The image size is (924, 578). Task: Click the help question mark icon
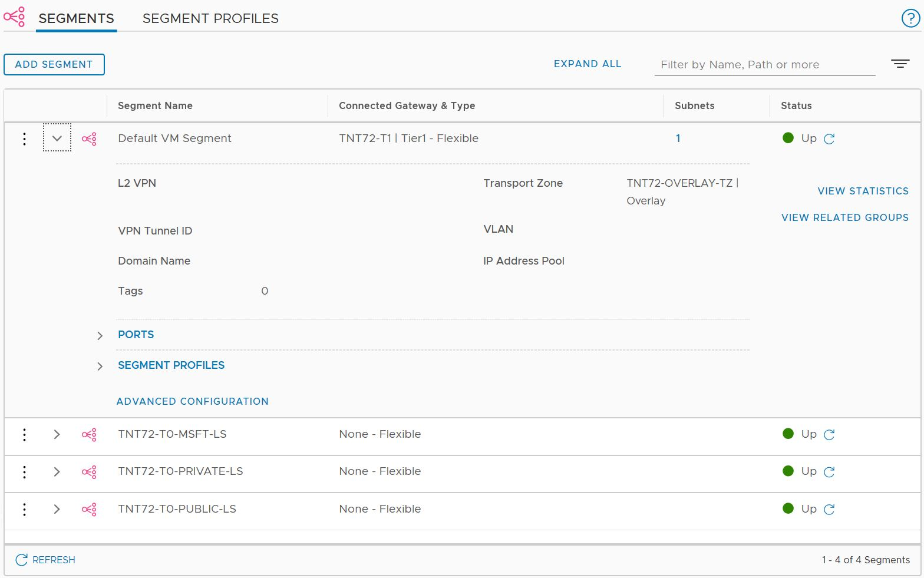click(x=910, y=18)
